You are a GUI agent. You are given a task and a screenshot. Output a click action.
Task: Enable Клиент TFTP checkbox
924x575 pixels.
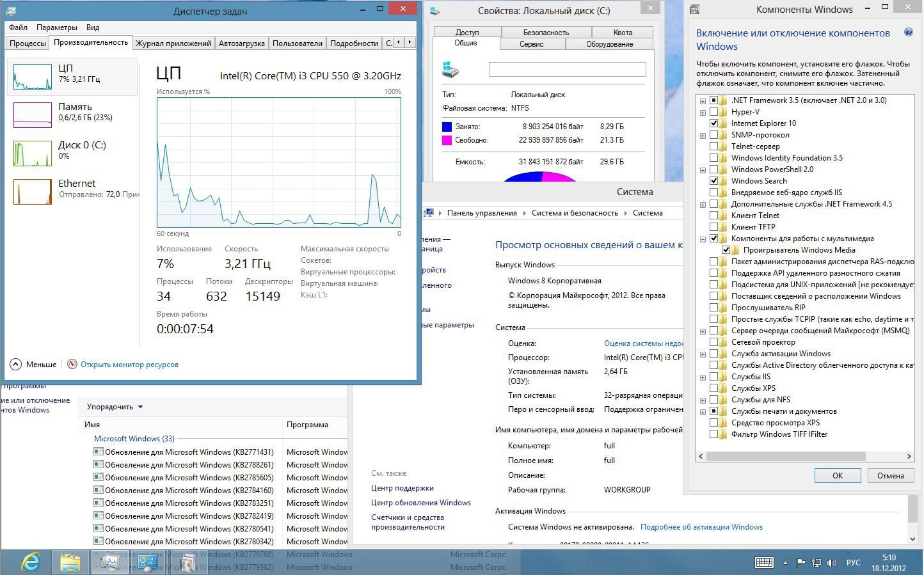click(713, 227)
